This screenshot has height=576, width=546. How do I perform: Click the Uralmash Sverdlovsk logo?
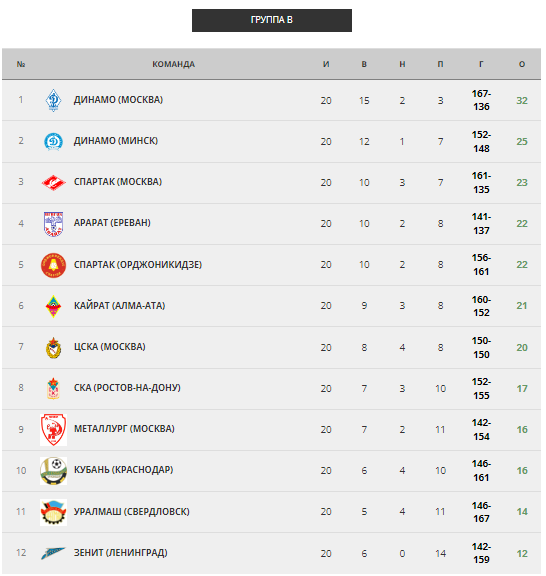53,512
